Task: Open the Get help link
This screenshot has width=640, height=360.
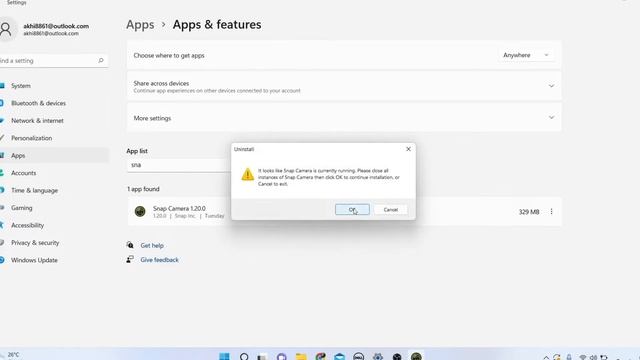Action: click(152, 245)
